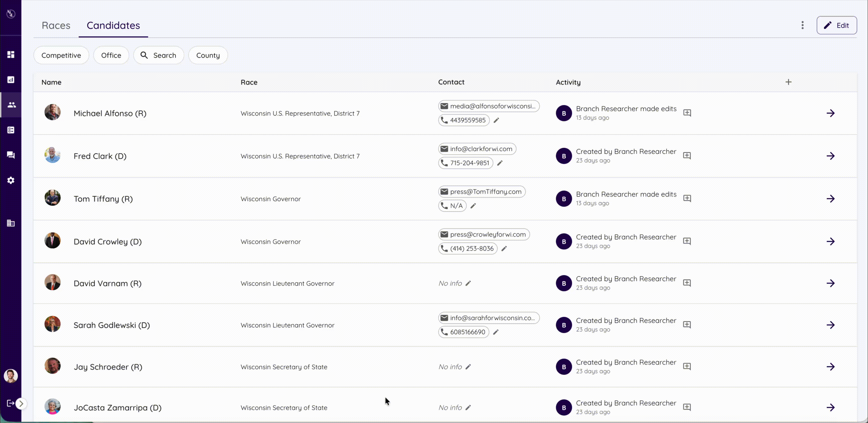
Task: Click the Activity column header
Action: (x=568, y=82)
